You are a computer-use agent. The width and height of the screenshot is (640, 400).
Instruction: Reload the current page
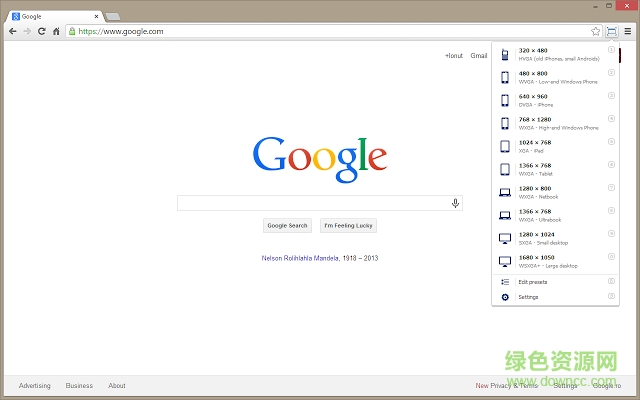[42, 31]
